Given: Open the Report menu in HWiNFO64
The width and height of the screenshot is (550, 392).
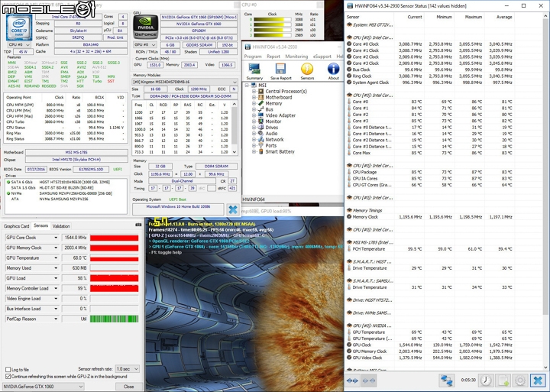Looking at the screenshot, I should [x=273, y=56].
